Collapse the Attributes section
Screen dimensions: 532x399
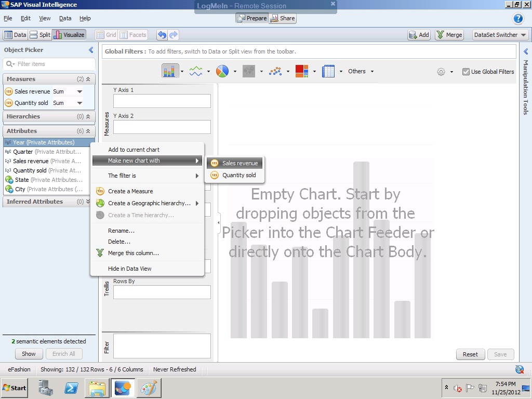[88, 131]
